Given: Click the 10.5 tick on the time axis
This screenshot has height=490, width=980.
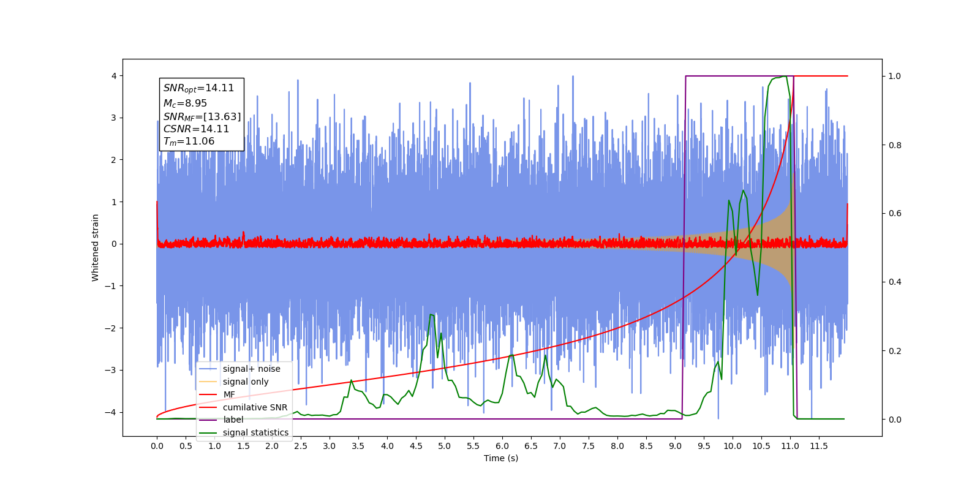Looking at the screenshot, I should (761, 446).
